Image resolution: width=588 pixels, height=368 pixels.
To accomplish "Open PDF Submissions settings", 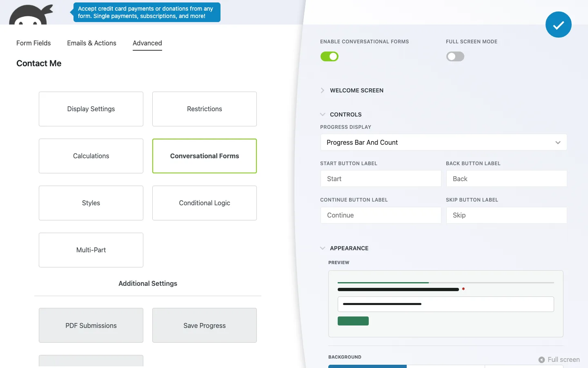I will pos(91,325).
